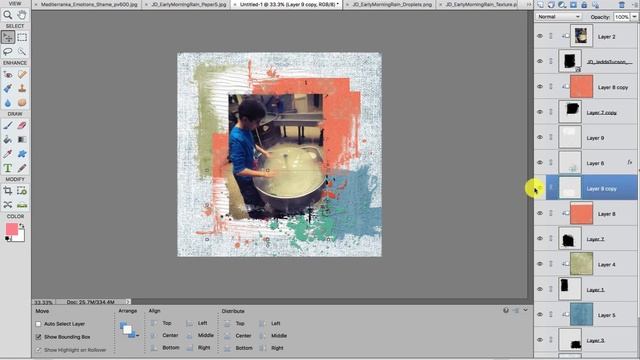Click Align Top button
The image size is (640, 360).
click(161, 323)
